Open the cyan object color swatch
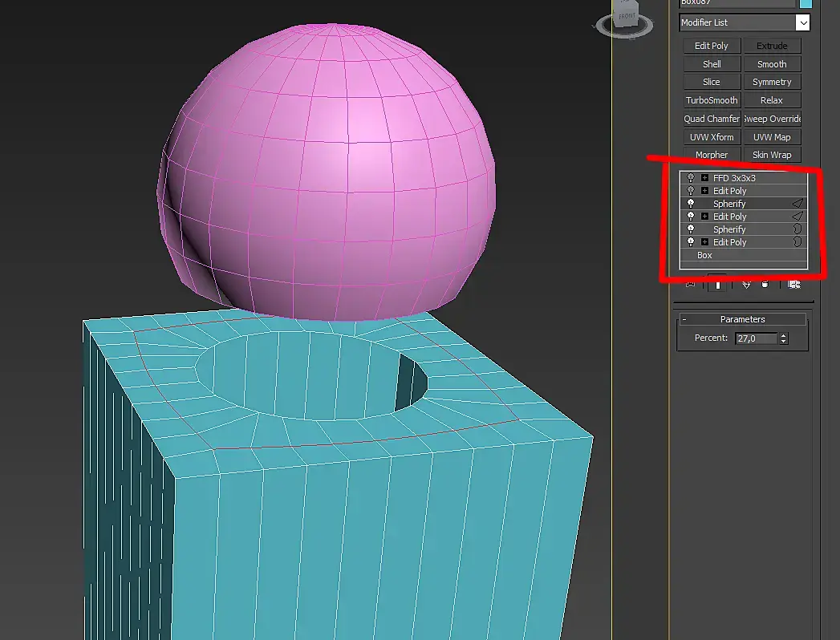The height and width of the screenshot is (640, 840). [806, 3]
